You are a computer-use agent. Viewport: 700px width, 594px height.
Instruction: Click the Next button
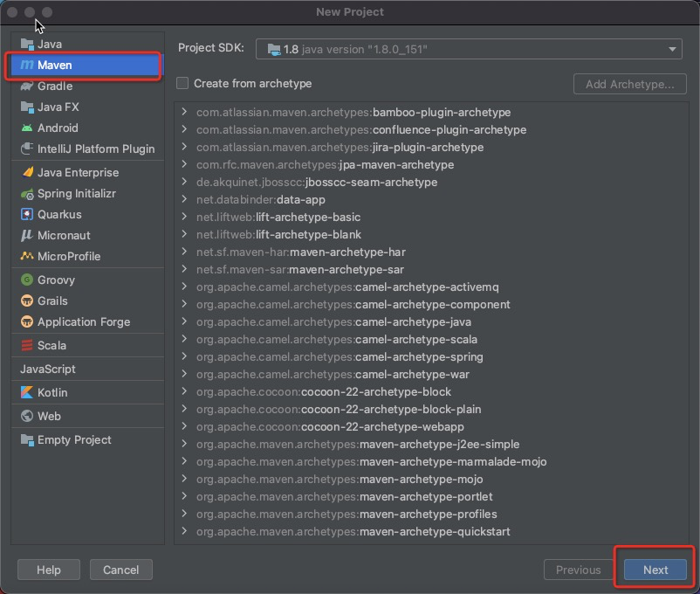pyautogui.click(x=655, y=570)
